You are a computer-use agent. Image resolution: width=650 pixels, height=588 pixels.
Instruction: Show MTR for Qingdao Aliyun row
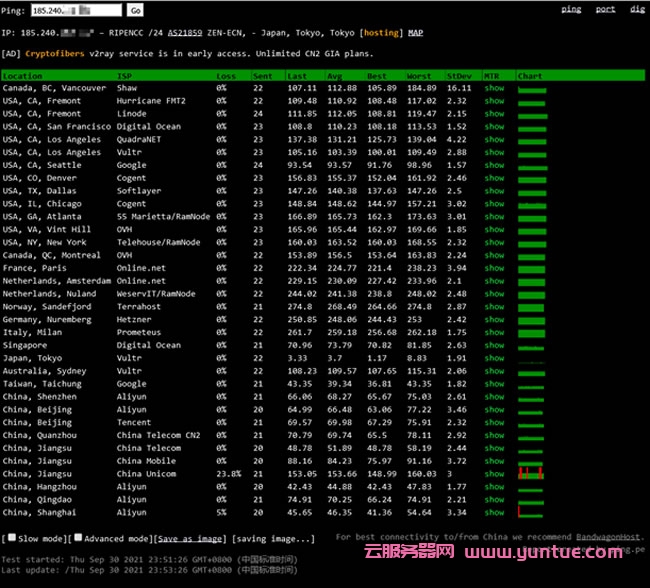(494, 499)
